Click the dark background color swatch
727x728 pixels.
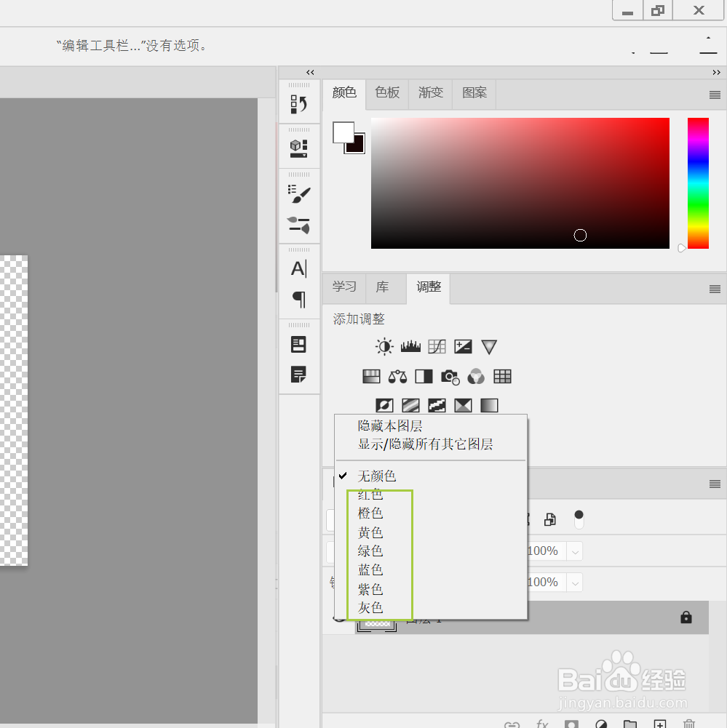click(x=359, y=147)
